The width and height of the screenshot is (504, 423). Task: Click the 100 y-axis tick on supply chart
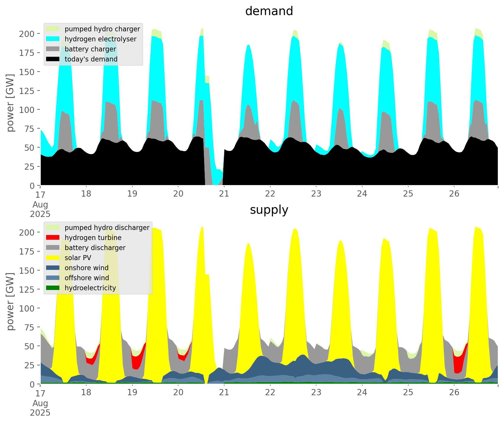pyautogui.click(x=27, y=308)
